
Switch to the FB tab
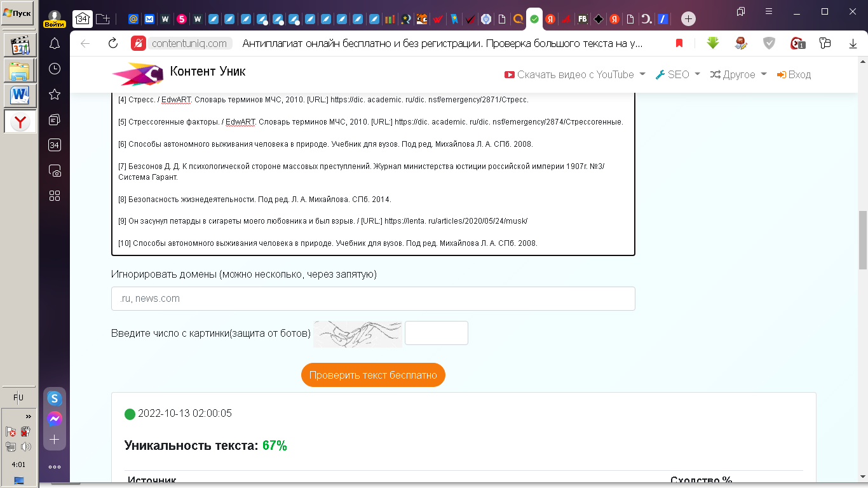click(x=582, y=19)
